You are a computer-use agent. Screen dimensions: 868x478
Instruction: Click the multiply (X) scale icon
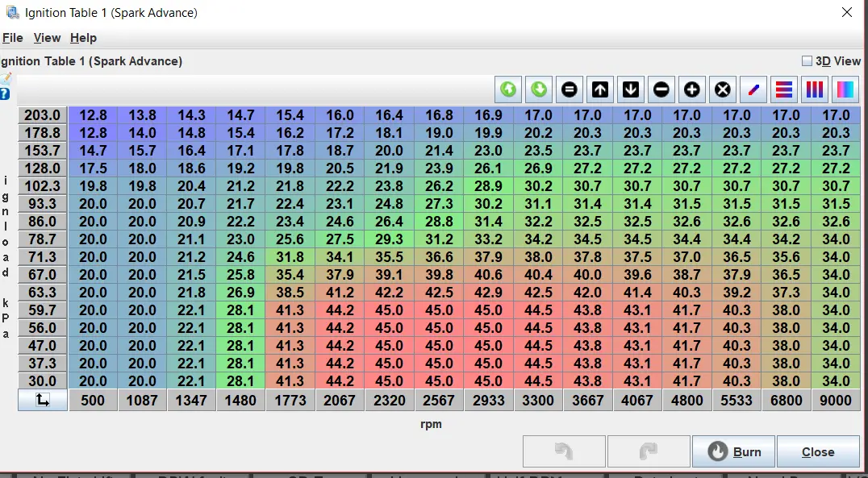[723, 89]
